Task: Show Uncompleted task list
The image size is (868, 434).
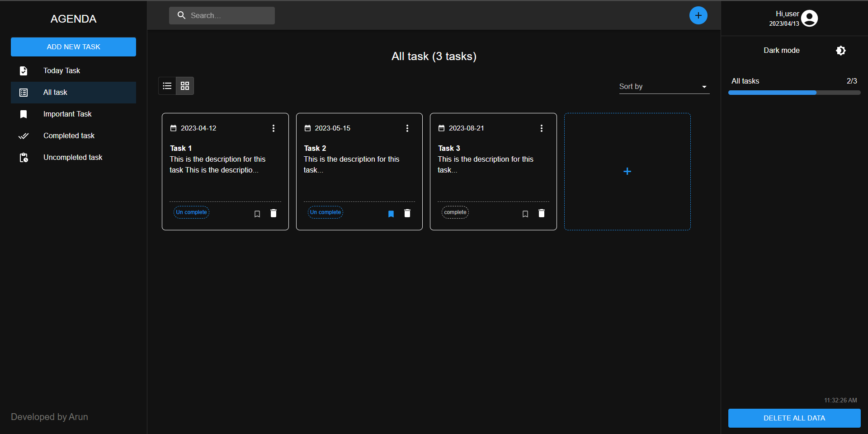Action: pyautogui.click(x=73, y=158)
